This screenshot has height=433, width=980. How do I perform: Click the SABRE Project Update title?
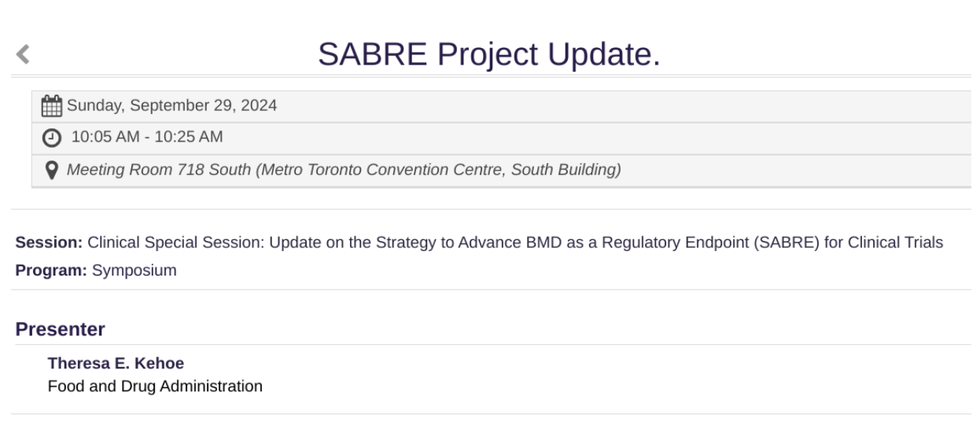(488, 54)
